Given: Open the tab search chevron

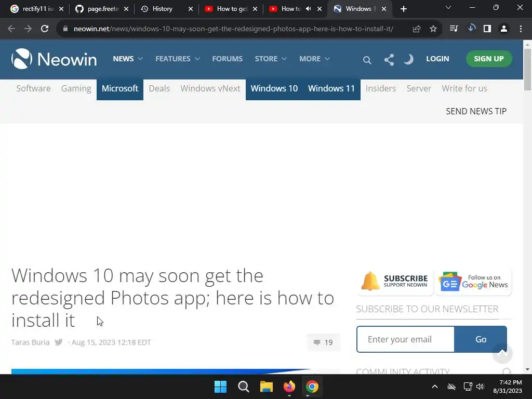Looking at the screenshot, I should (448, 7).
